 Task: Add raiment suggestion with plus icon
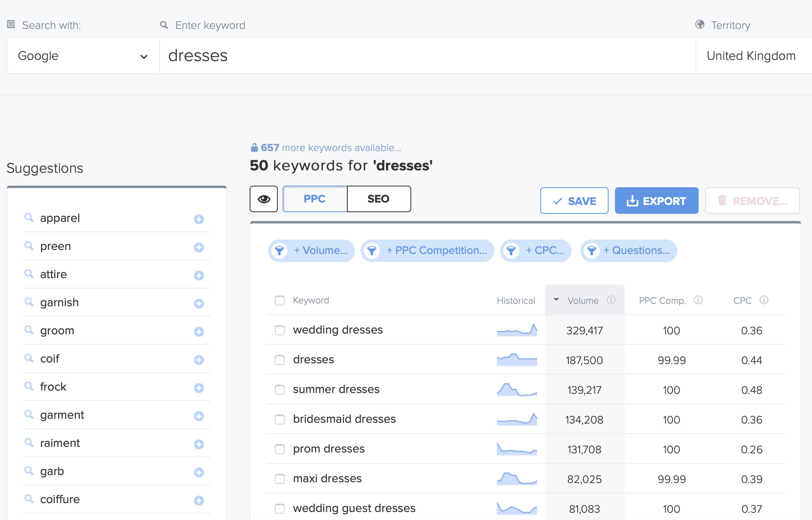(199, 444)
